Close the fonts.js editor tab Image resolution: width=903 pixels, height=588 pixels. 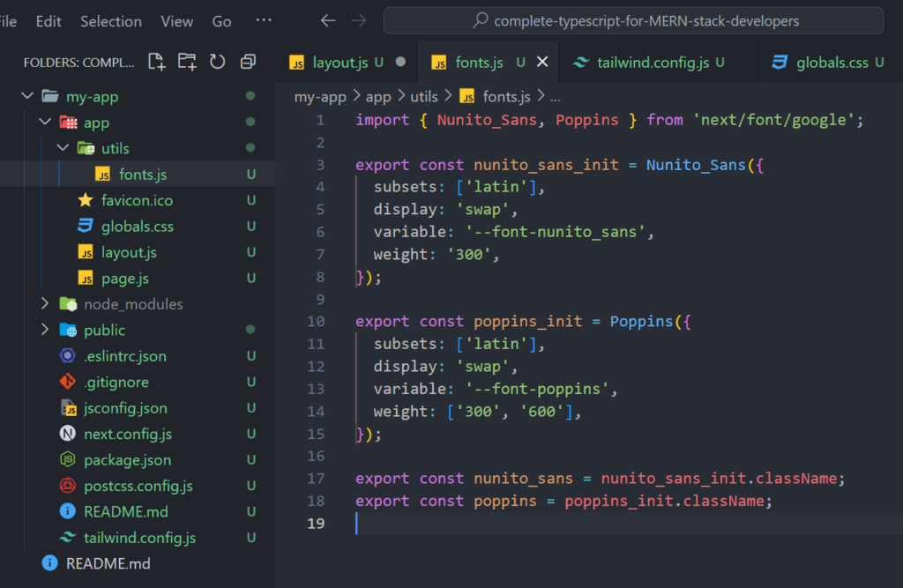(542, 62)
